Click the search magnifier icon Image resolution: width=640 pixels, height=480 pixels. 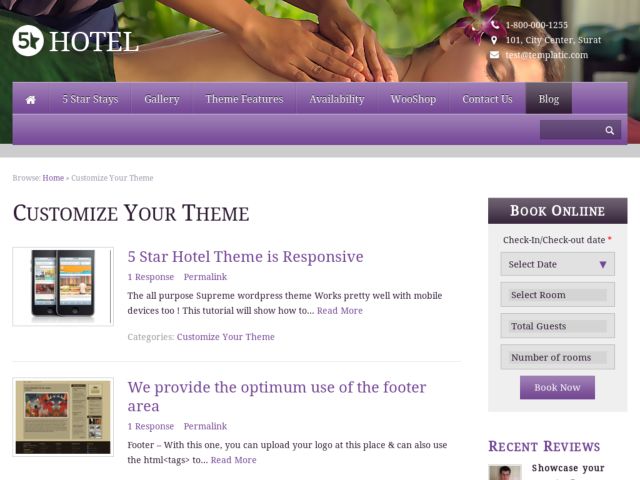(x=609, y=130)
